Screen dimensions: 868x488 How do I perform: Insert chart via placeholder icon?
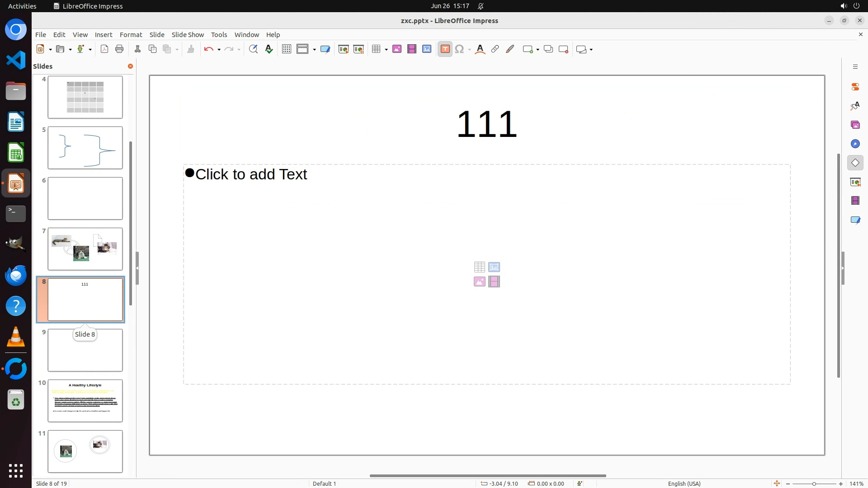494,267
